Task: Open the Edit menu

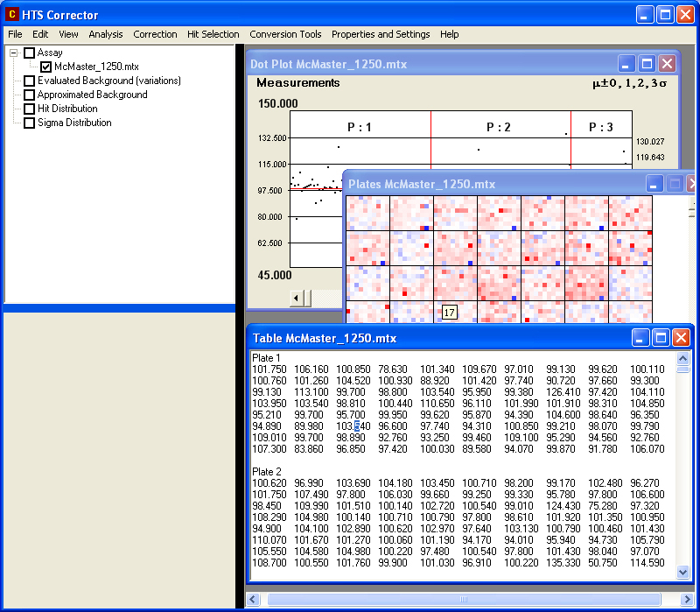Action: 40,34
